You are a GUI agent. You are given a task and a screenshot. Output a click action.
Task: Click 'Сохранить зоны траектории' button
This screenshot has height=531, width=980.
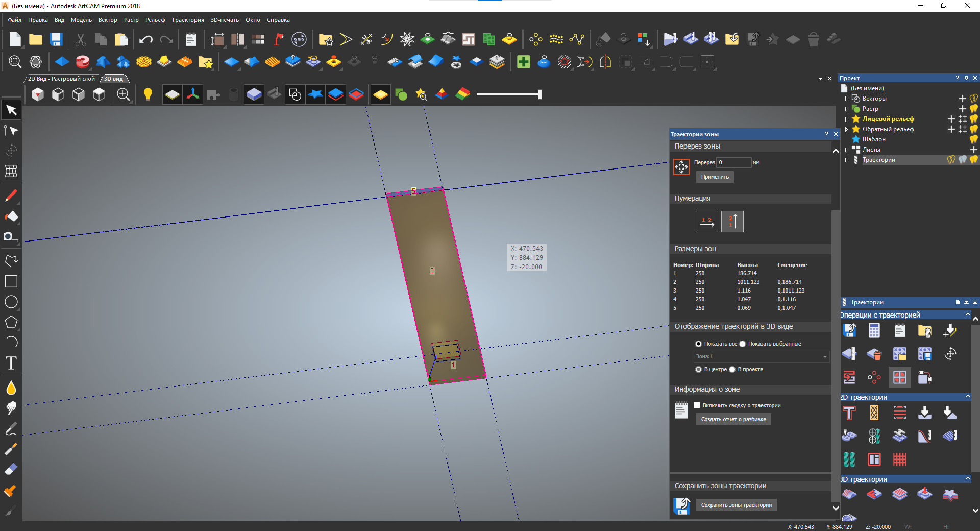(737, 505)
